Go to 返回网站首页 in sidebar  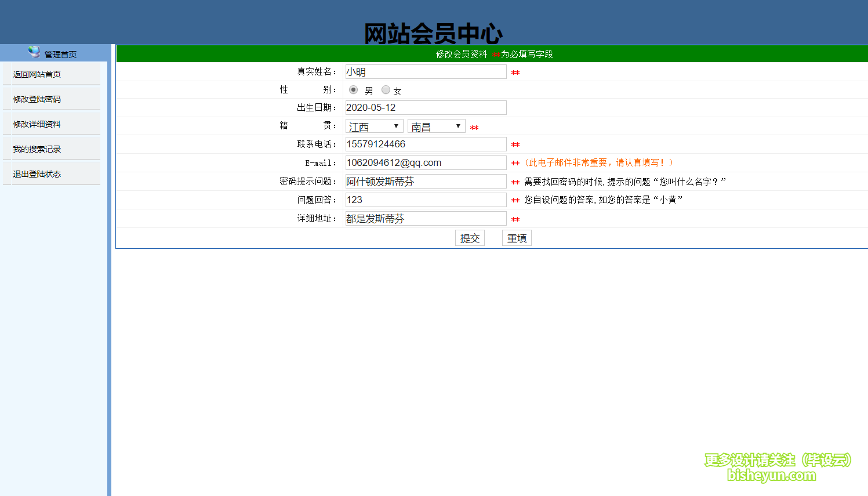click(x=37, y=74)
